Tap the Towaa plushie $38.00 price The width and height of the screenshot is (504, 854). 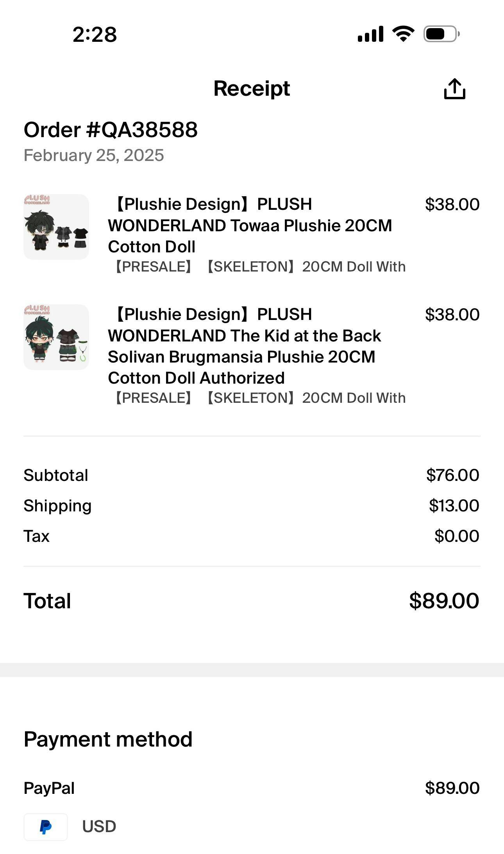pos(452,204)
